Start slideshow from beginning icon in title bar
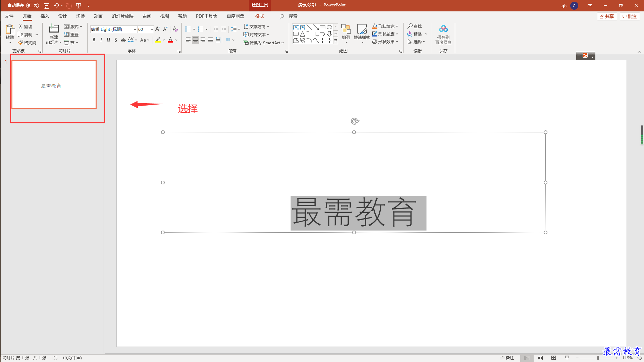The height and width of the screenshot is (362, 644). 79,6
